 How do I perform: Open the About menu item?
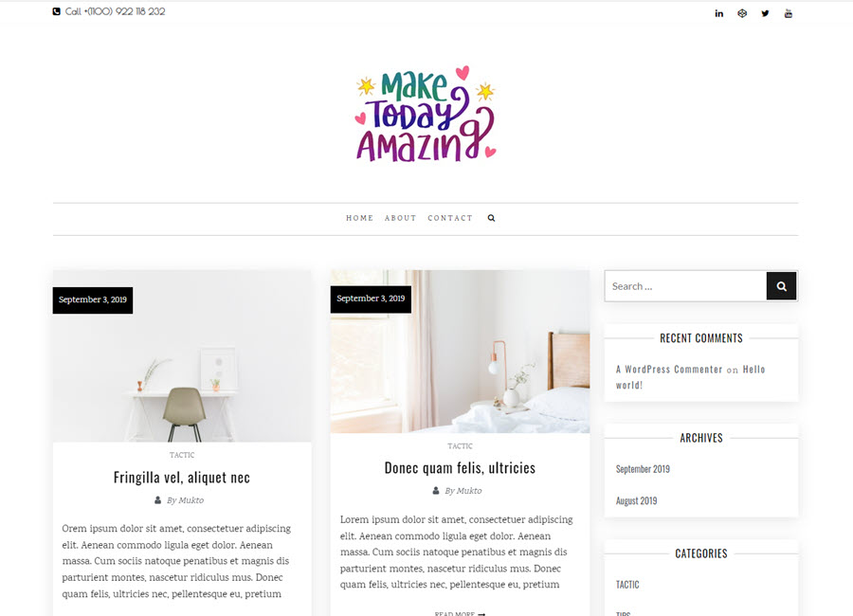click(400, 218)
